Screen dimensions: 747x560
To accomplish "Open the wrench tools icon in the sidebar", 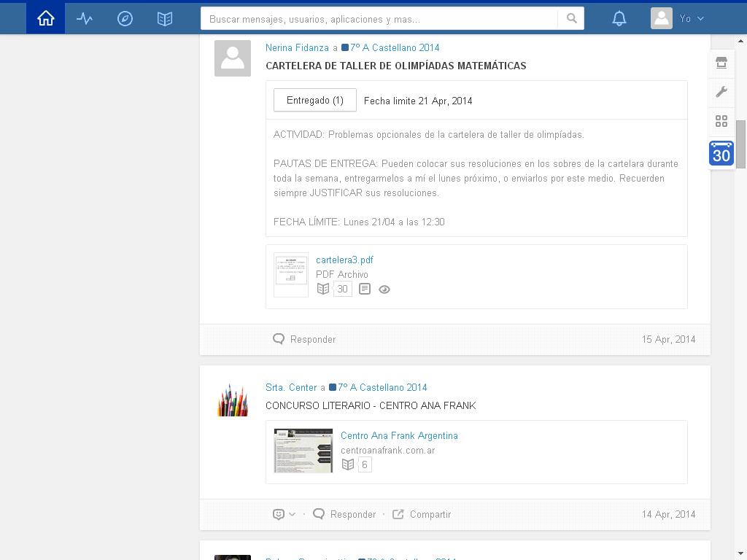I will click(721, 91).
